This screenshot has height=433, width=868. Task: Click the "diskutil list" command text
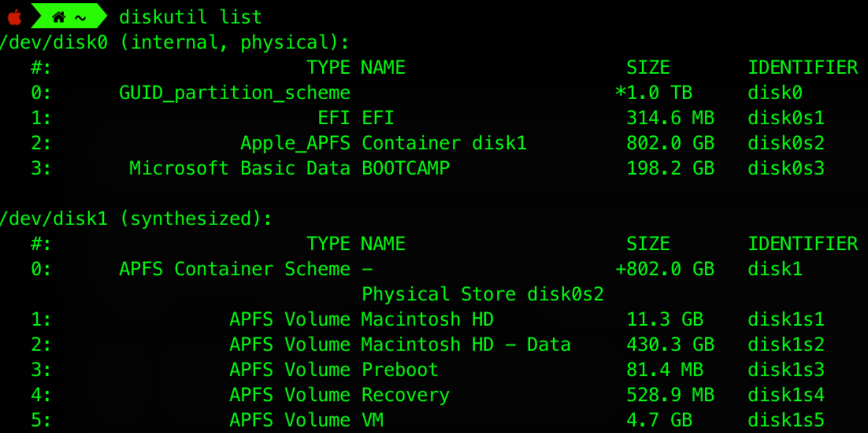click(190, 17)
